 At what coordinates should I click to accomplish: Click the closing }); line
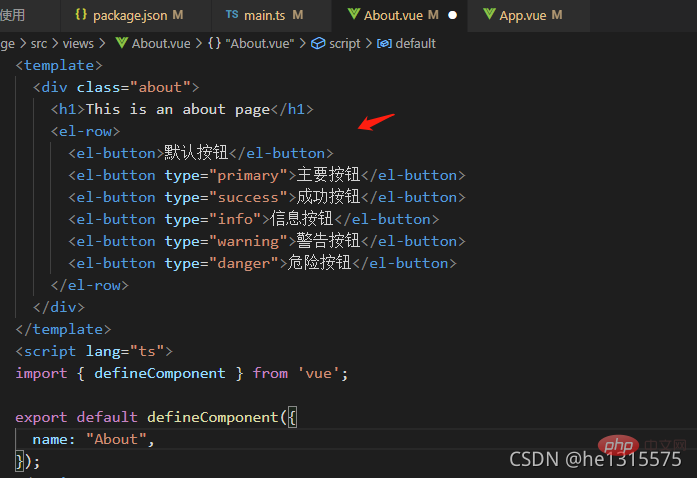coord(28,461)
